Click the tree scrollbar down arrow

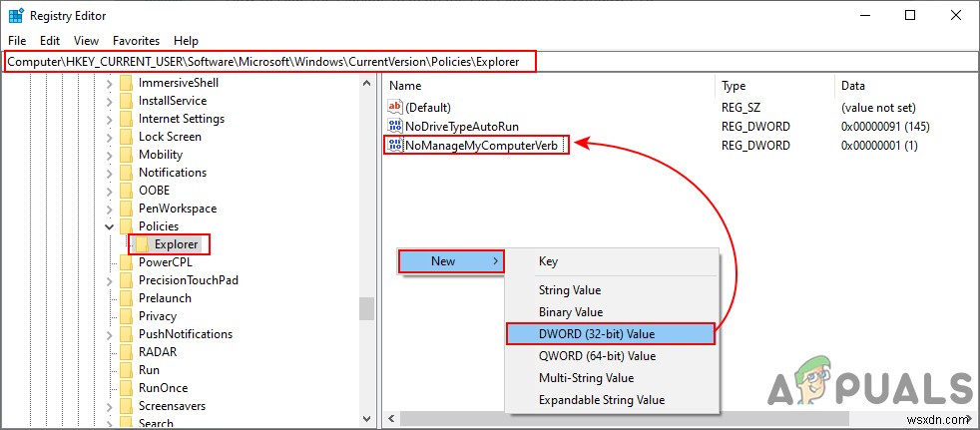click(367, 419)
